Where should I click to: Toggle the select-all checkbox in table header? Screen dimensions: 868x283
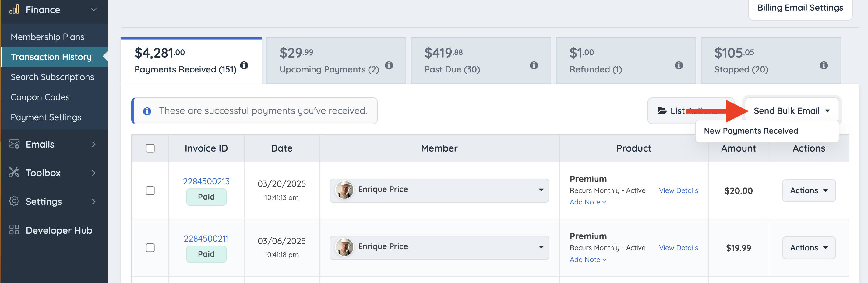(150, 148)
